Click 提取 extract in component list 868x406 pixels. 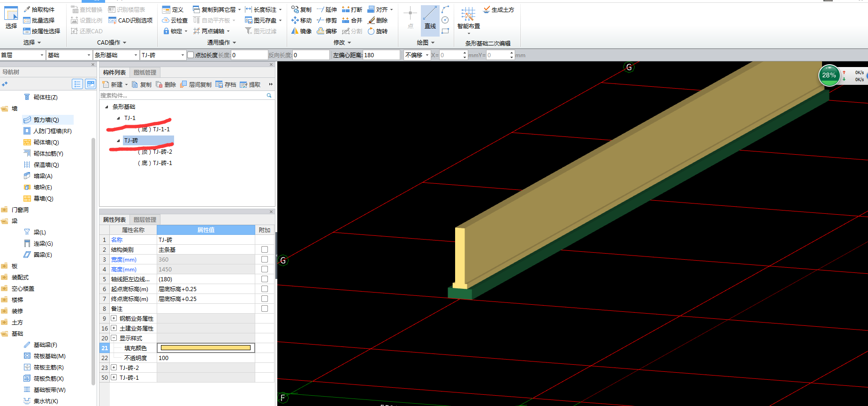250,84
